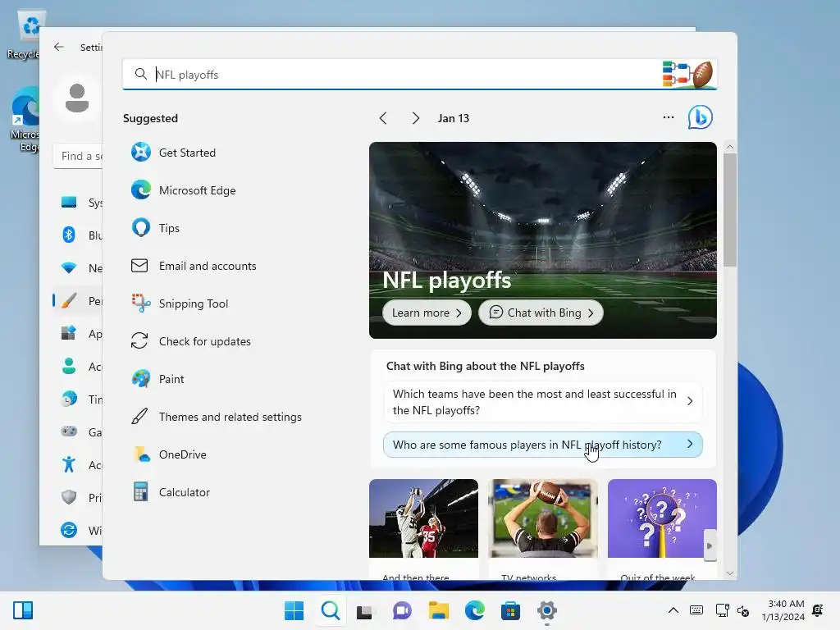Screen dimensions: 840x630
Task: Click NFL bracket football icon in search box
Action: pos(688,75)
